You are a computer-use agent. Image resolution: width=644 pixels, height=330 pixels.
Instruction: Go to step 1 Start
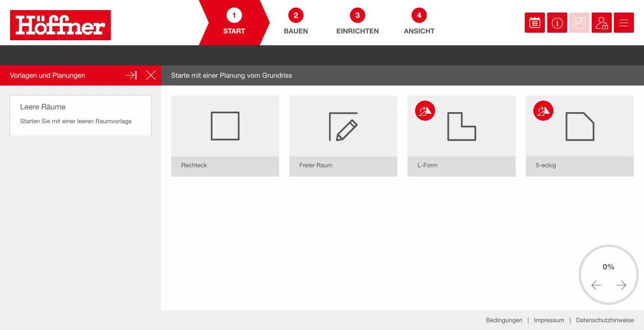[234, 23]
